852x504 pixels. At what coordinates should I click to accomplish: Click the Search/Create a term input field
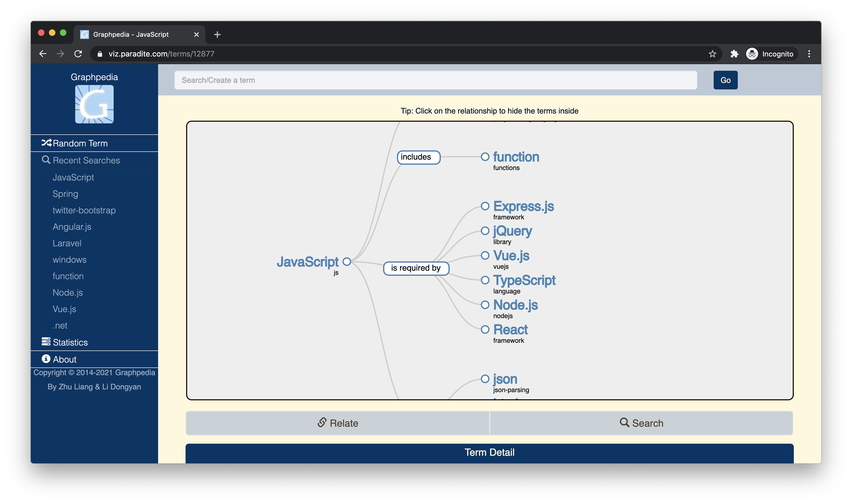(x=435, y=80)
